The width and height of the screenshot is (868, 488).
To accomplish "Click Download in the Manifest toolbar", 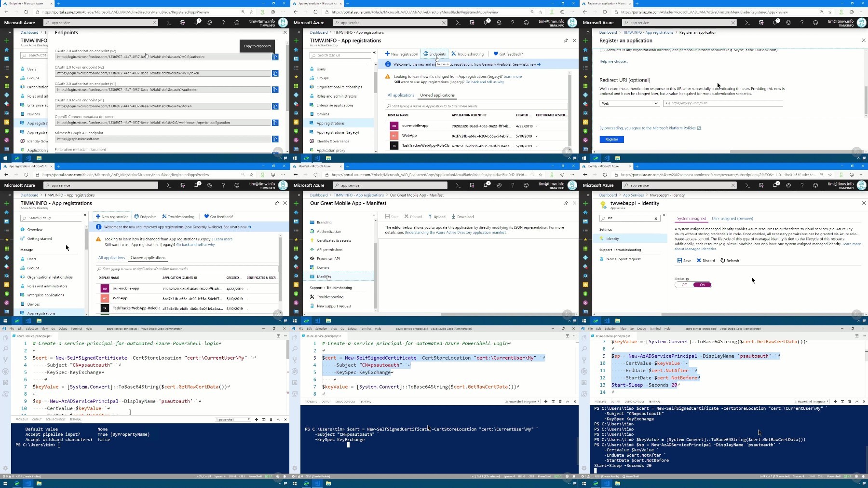I will (x=462, y=217).
